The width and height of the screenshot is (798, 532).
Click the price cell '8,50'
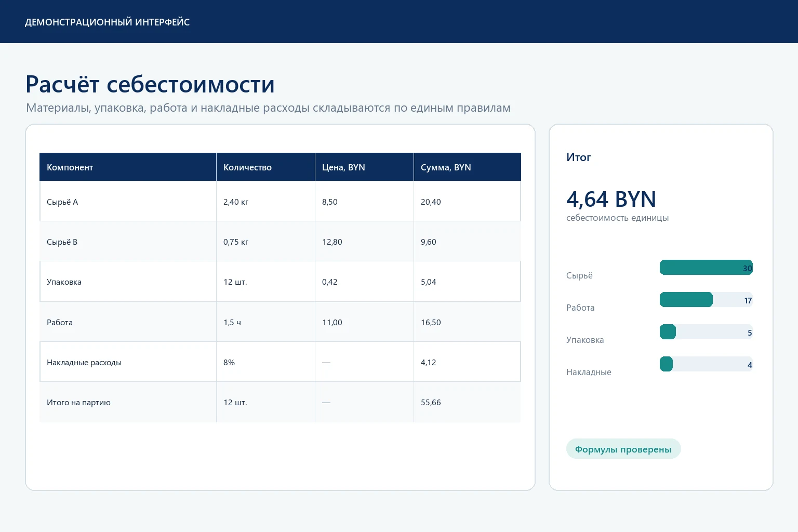click(x=364, y=202)
